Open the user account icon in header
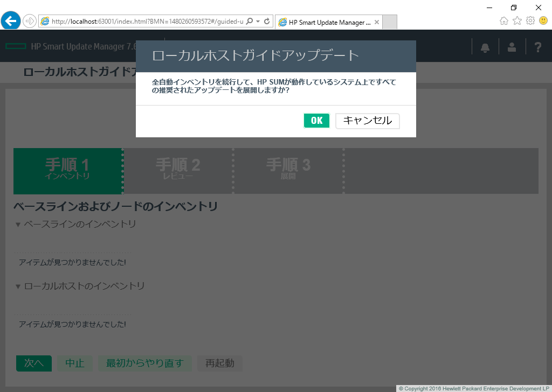 click(512, 47)
